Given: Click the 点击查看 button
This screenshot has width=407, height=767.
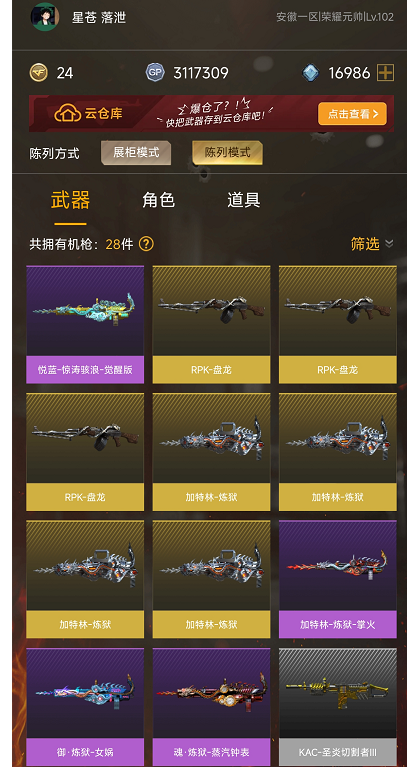Looking at the screenshot, I should [352, 114].
